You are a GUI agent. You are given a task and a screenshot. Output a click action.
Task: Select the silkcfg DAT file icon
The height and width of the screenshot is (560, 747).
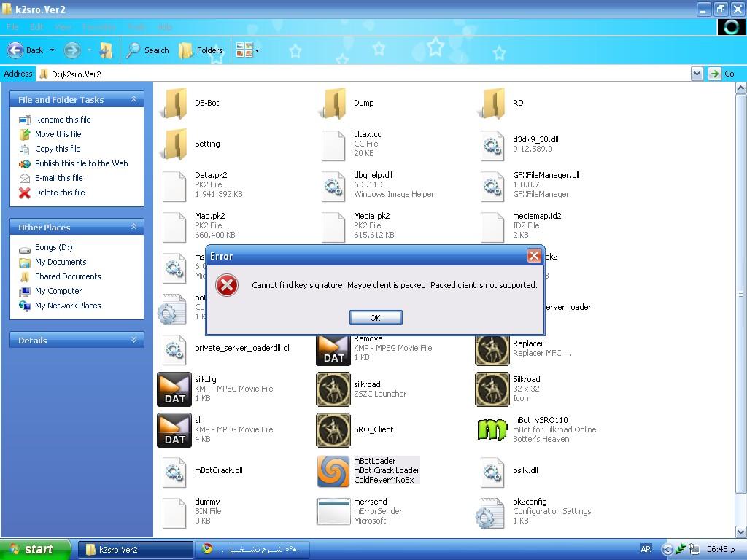[x=174, y=389]
